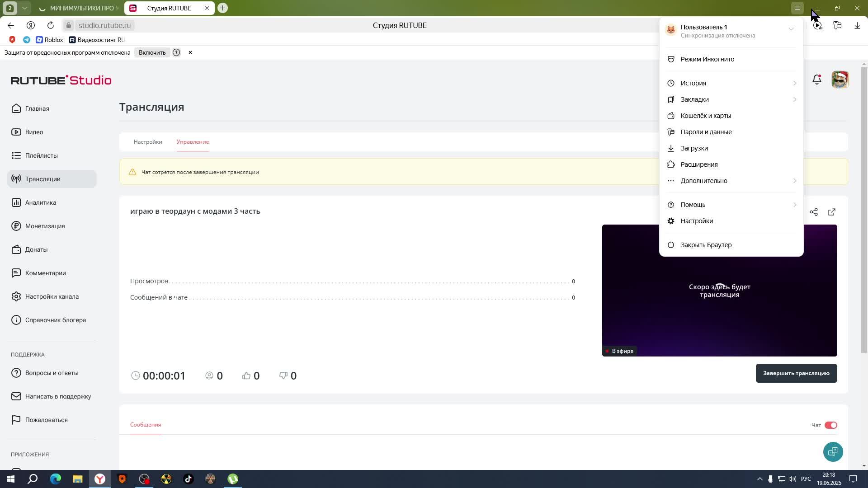Open the Yandex home button in toolbar
The image size is (868, 488).
[x=31, y=25]
